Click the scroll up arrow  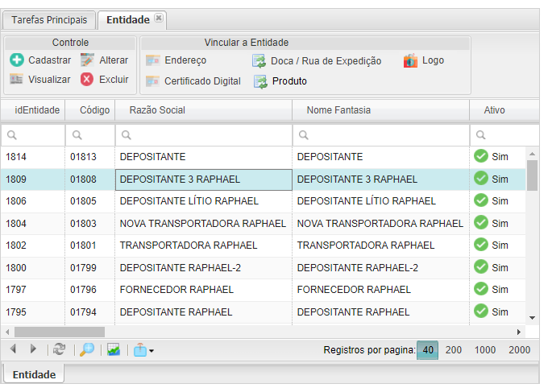pos(532,154)
